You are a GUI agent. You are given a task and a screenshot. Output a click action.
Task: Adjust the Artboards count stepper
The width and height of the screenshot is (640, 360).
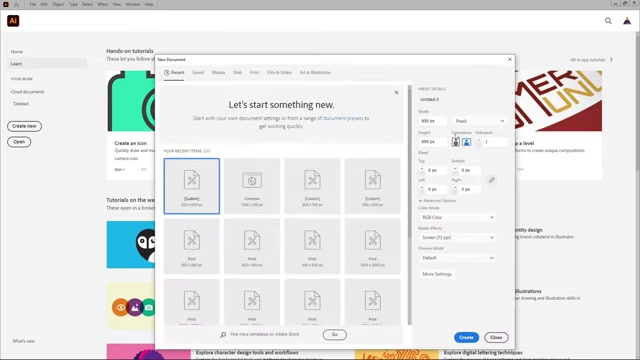click(479, 142)
